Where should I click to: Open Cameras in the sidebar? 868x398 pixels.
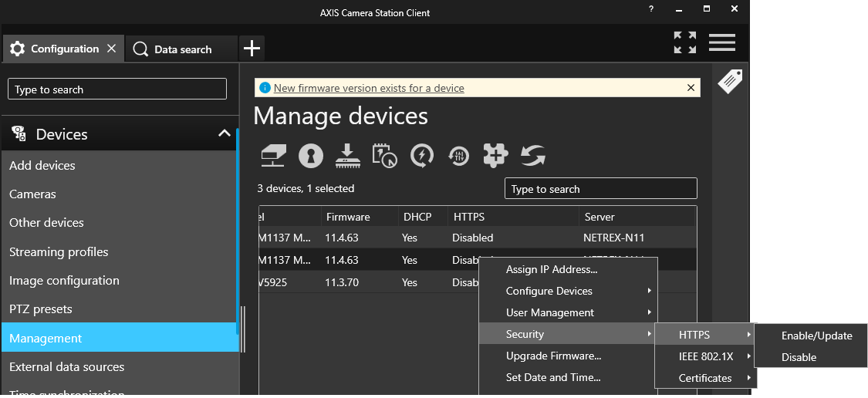pos(119,194)
